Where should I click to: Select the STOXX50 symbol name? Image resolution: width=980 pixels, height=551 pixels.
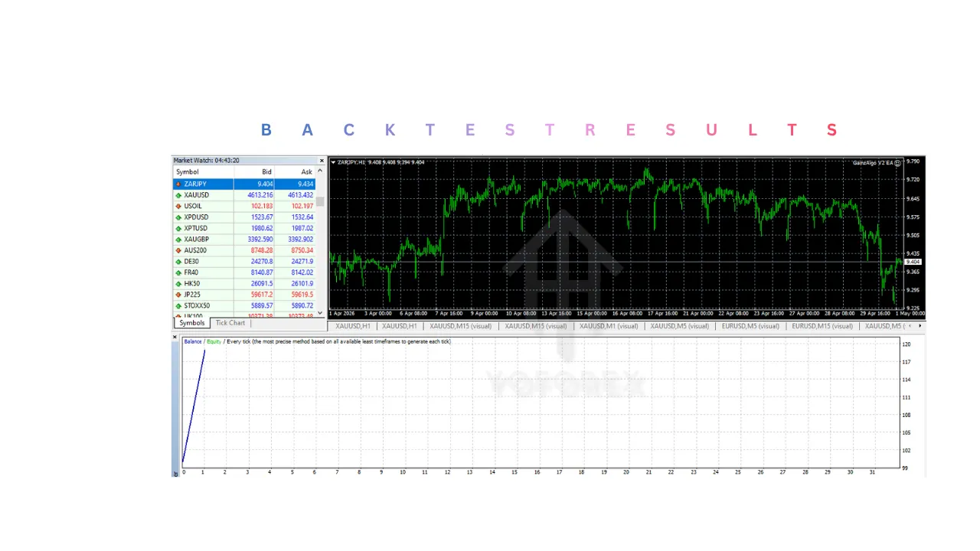click(x=197, y=306)
